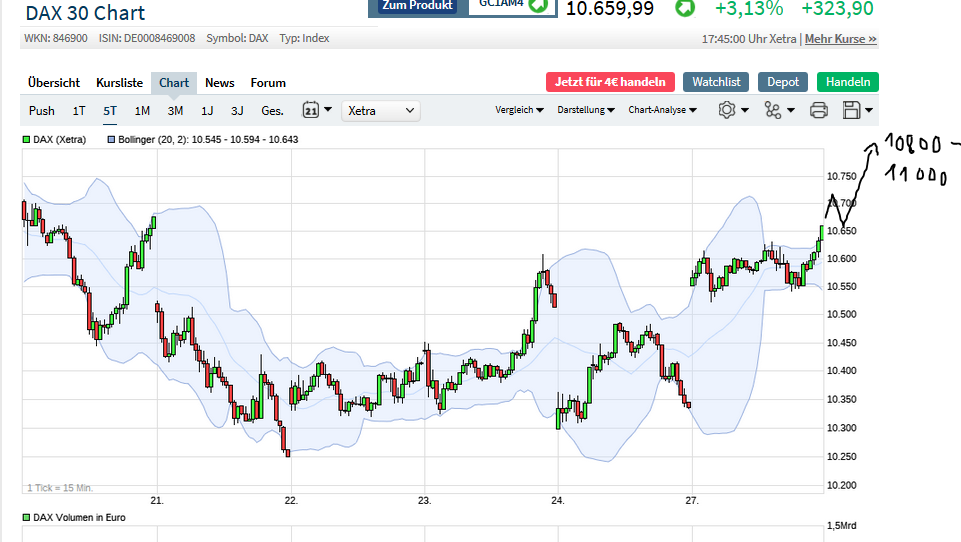Click the green arrow beside GC1AM4
Image resolution: width=961 pixels, height=542 pixels.
[538, 6]
